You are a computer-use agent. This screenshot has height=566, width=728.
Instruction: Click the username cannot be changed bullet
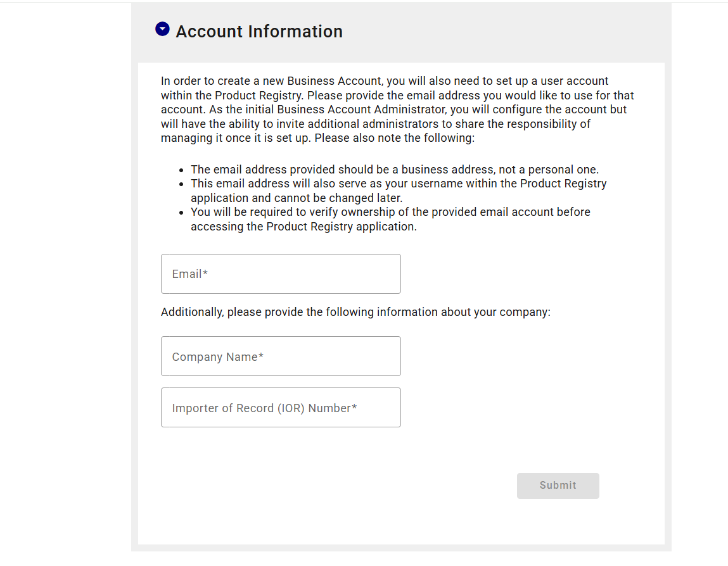(x=398, y=191)
